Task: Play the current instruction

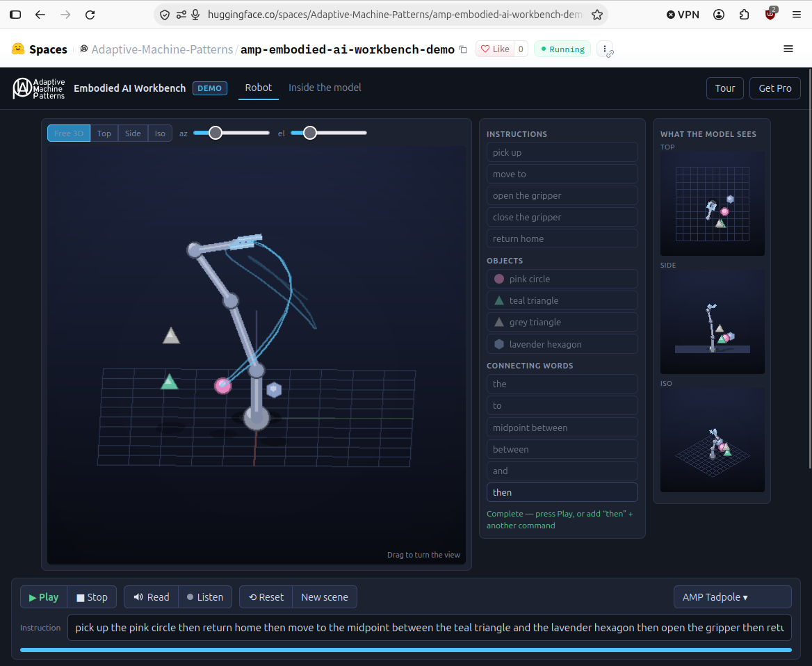Action: 44,597
